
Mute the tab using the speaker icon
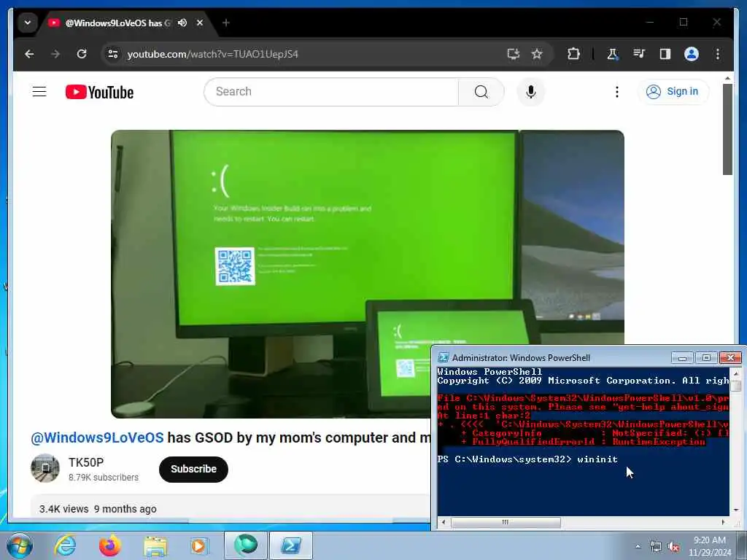click(x=182, y=23)
